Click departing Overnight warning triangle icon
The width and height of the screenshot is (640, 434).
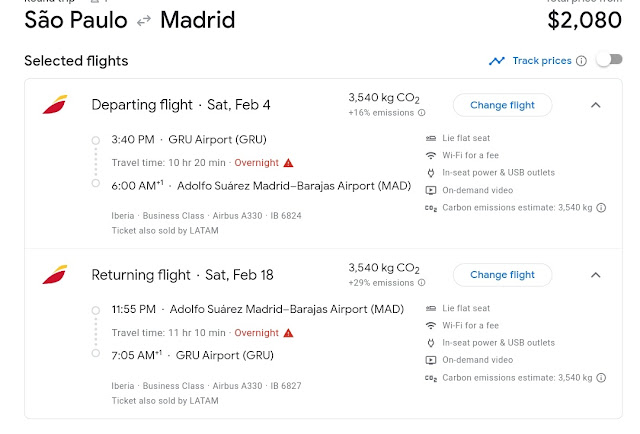coord(288,162)
